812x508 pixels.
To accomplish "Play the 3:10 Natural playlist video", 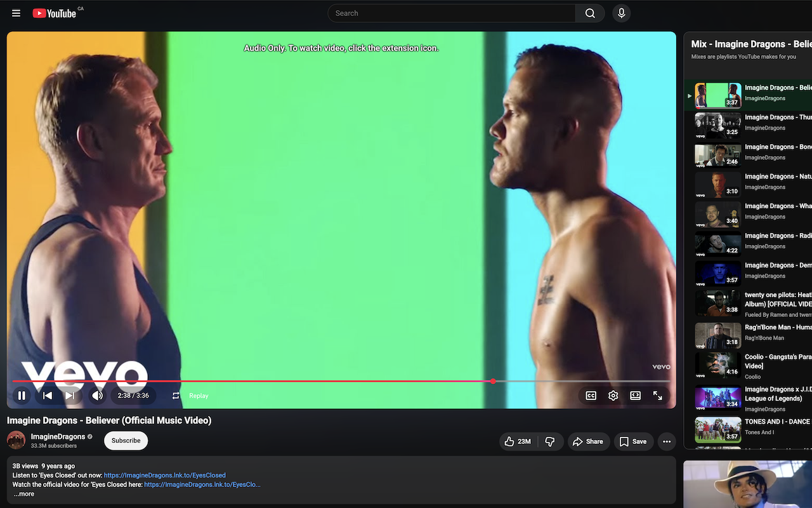I will (x=718, y=185).
